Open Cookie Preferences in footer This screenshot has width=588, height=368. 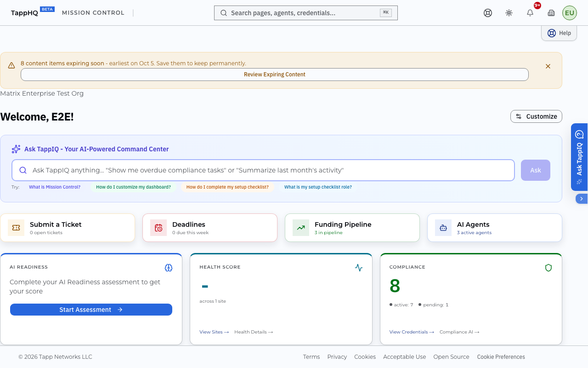tap(501, 357)
